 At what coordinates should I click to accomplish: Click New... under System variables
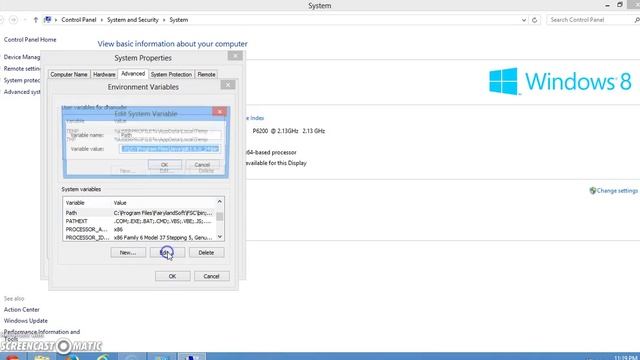pyautogui.click(x=128, y=253)
